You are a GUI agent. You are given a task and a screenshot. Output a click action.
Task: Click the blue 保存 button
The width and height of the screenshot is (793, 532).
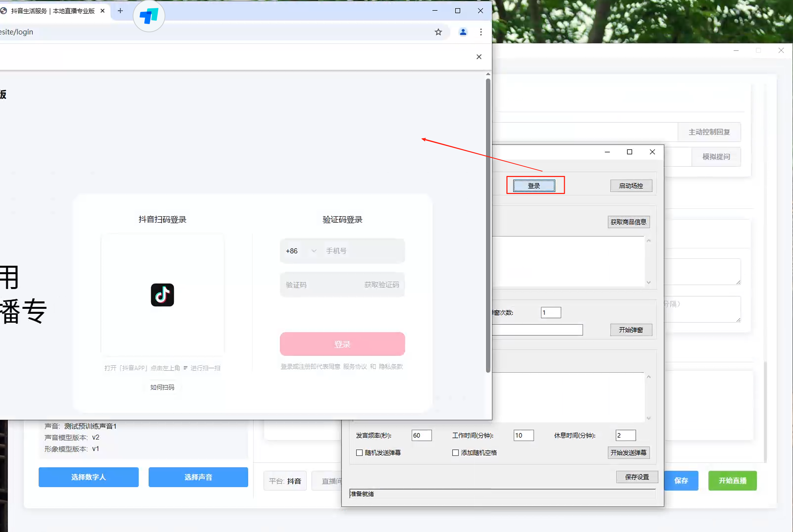(681, 481)
